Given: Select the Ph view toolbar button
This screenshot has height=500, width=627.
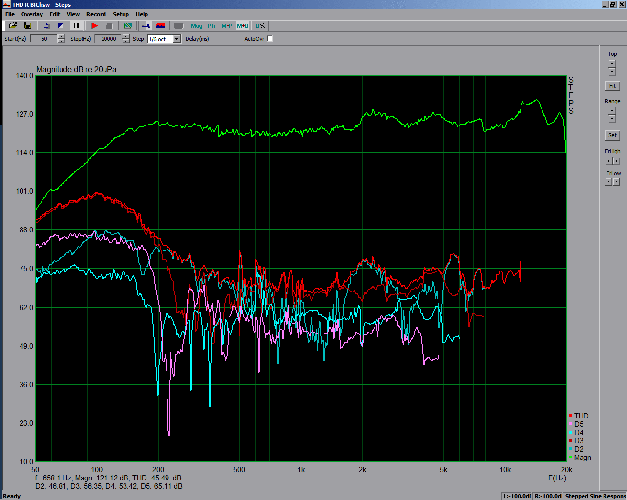Looking at the screenshot, I should pos(210,24).
